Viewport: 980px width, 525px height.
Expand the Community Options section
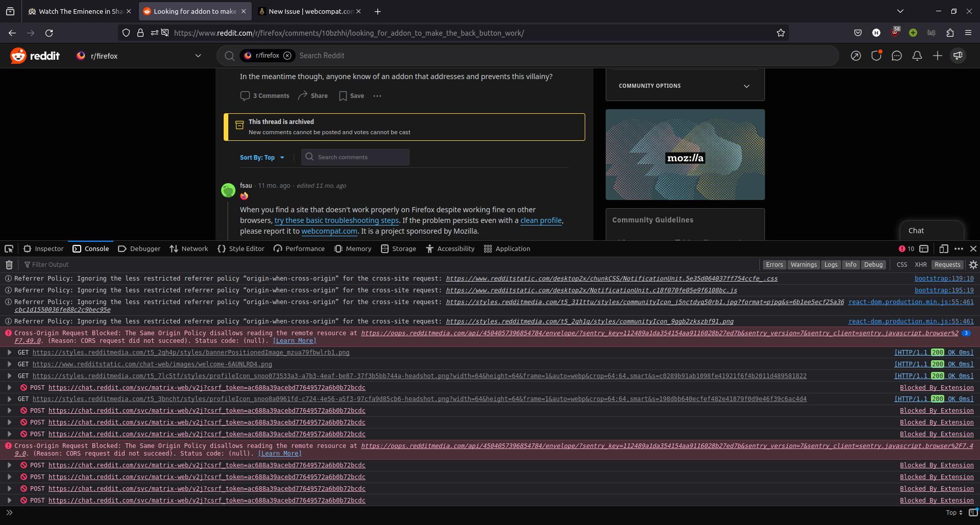685,86
